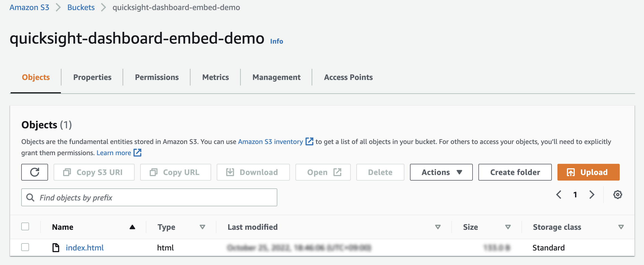This screenshot has width=644, height=265.
Task: Open the Permissions tab
Action: tap(157, 77)
